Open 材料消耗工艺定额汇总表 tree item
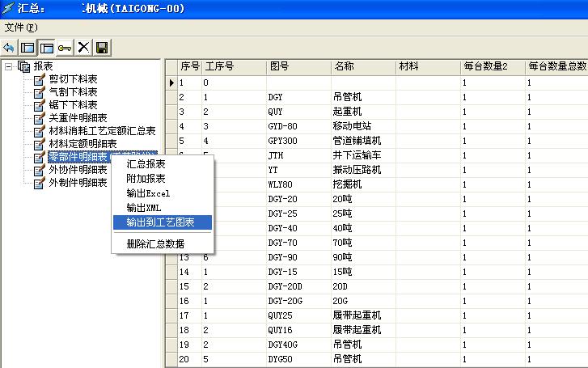 [102, 131]
